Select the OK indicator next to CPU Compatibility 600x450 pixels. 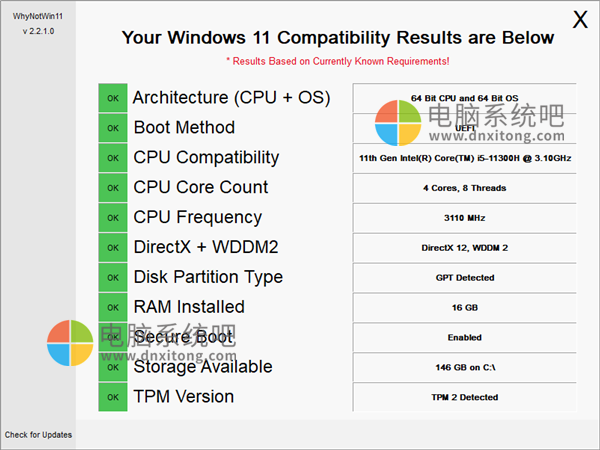[113, 158]
